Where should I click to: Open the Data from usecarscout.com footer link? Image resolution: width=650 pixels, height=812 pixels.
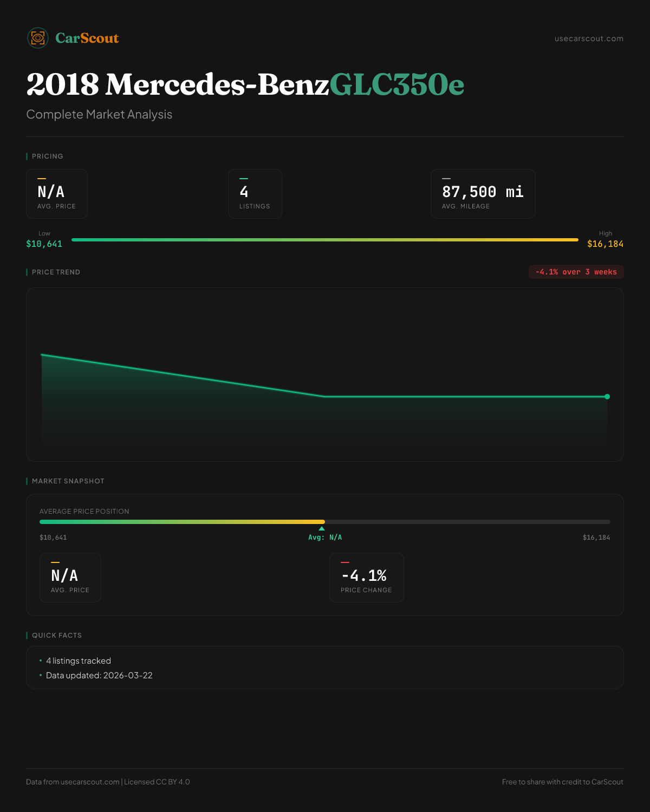[90, 782]
